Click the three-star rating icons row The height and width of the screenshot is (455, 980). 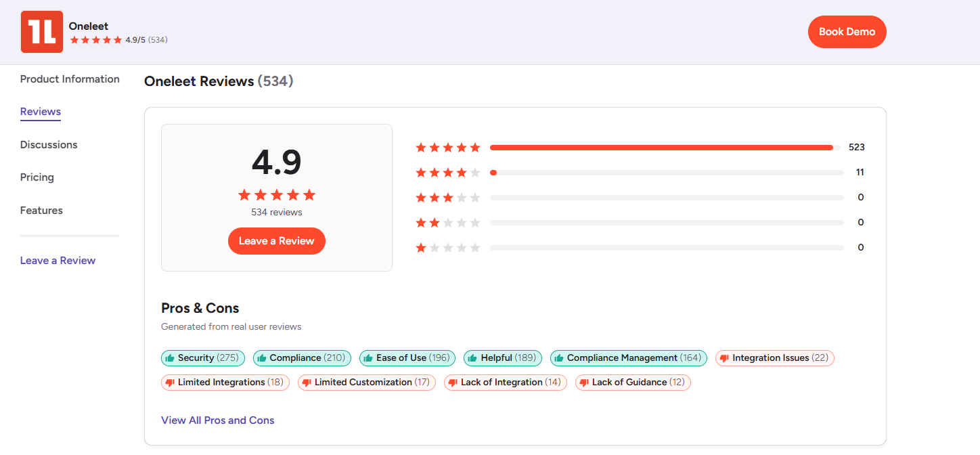click(x=448, y=198)
